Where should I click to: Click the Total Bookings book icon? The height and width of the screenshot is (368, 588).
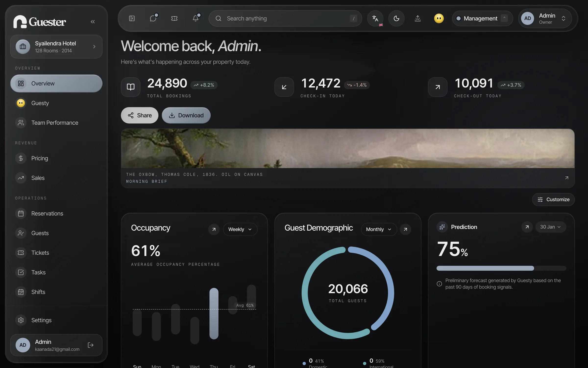click(x=131, y=87)
